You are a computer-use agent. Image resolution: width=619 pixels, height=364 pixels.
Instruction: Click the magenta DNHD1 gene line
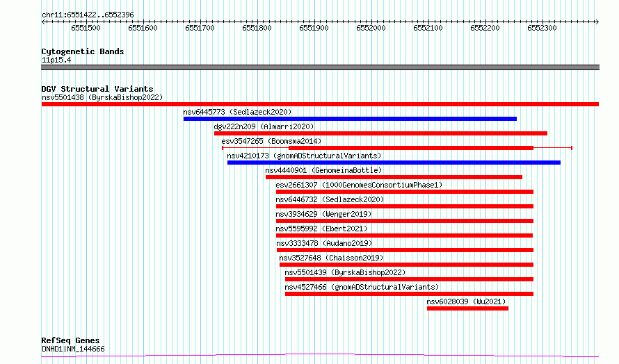(x=320, y=356)
